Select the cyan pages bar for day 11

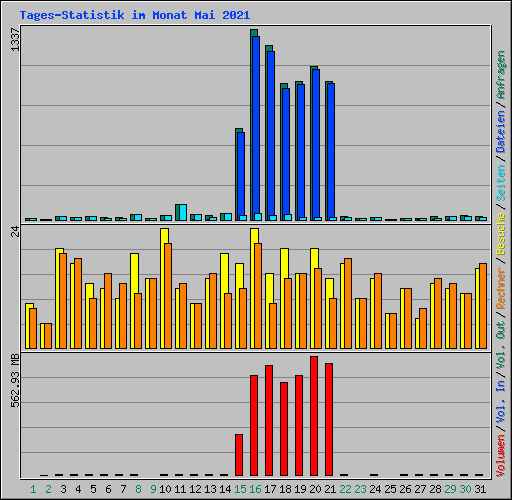pyautogui.click(x=183, y=212)
